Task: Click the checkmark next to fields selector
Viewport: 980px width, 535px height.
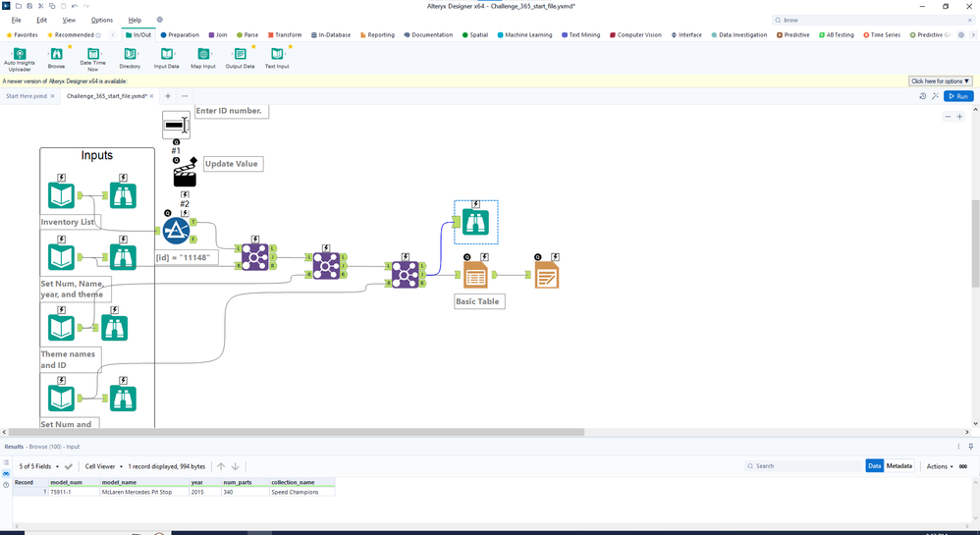Action: tap(68, 466)
